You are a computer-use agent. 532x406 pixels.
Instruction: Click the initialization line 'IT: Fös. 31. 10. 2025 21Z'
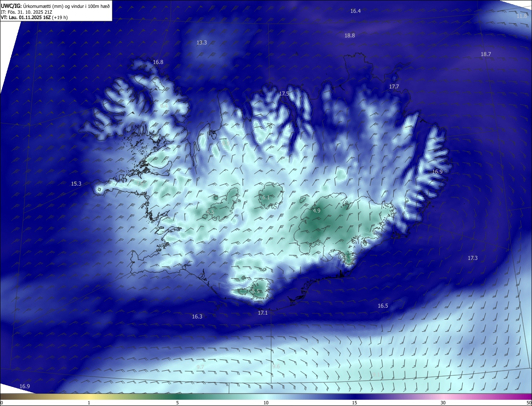[x=26, y=12]
